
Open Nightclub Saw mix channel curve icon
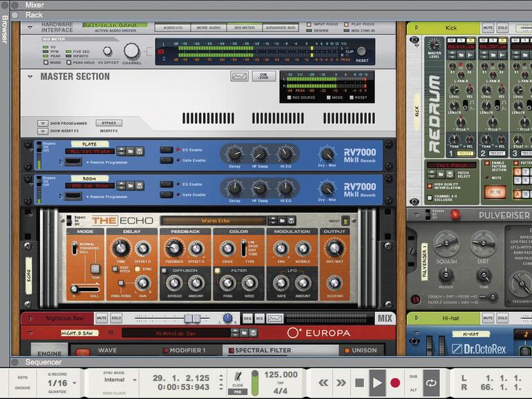click(274, 318)
